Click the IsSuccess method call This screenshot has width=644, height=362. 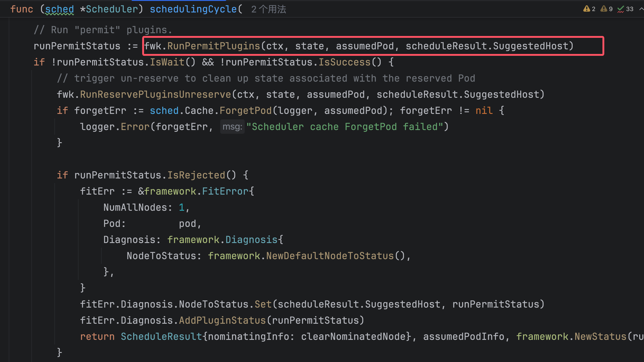tap(344, 62)
